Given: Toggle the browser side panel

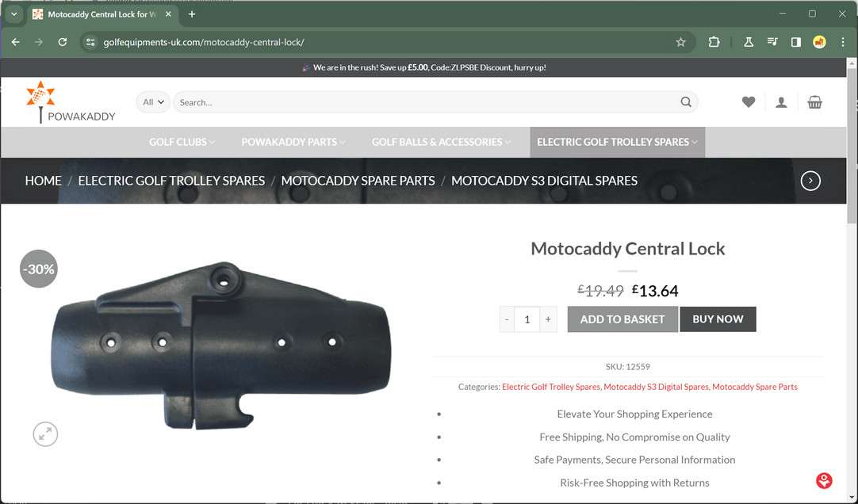Looking at the screenshot, I should 795,42.
